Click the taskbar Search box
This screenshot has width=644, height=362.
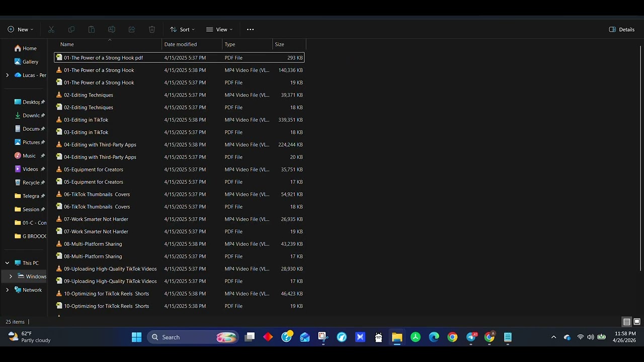pos(193,337)
